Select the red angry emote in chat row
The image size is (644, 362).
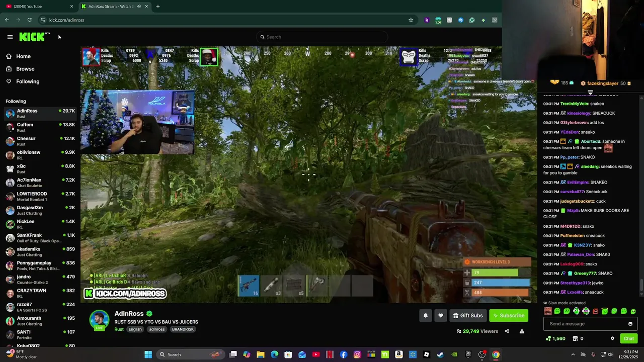click(x=596, y=311)
